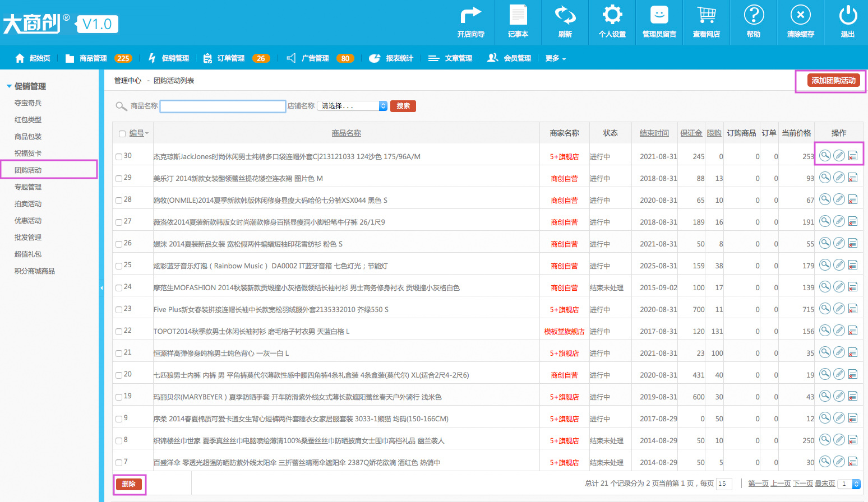Check the box for row 27
Image resolution: width=868 pixels, height=502 pixels.
point(119,222)
